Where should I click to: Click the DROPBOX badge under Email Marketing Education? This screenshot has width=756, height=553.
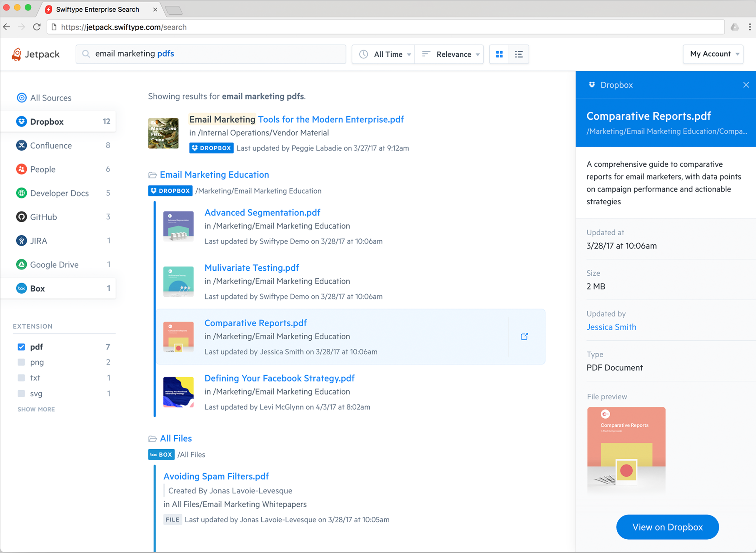pos(170,191)
